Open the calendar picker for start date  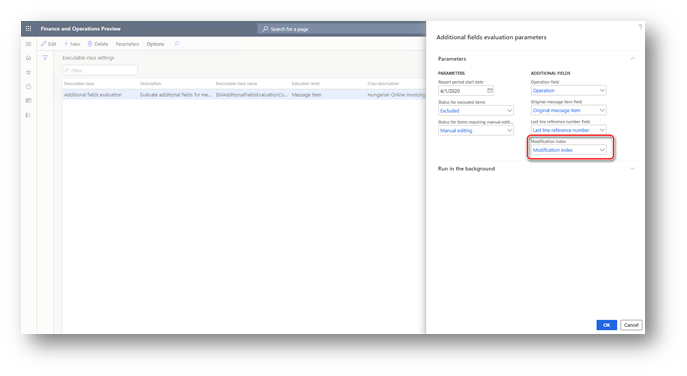click(x=490, y=90)
